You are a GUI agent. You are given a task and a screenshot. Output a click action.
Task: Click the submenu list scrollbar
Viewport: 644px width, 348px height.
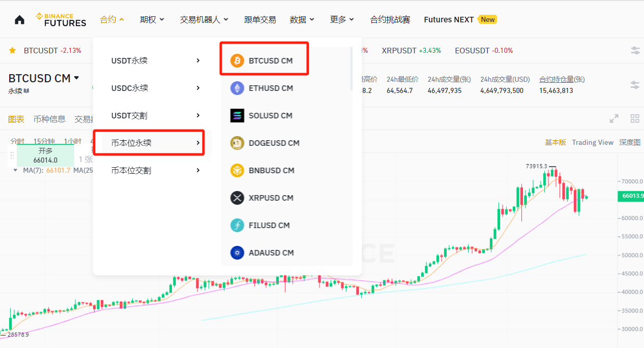[x=351, y=69]
